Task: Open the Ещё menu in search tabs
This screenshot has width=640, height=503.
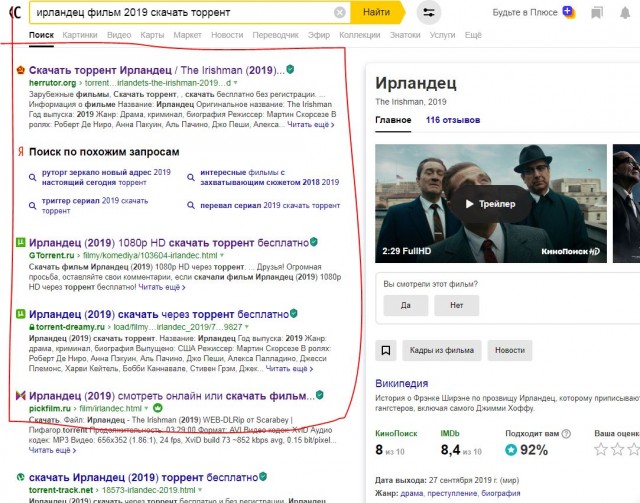Action: click(x=473, y=35)
